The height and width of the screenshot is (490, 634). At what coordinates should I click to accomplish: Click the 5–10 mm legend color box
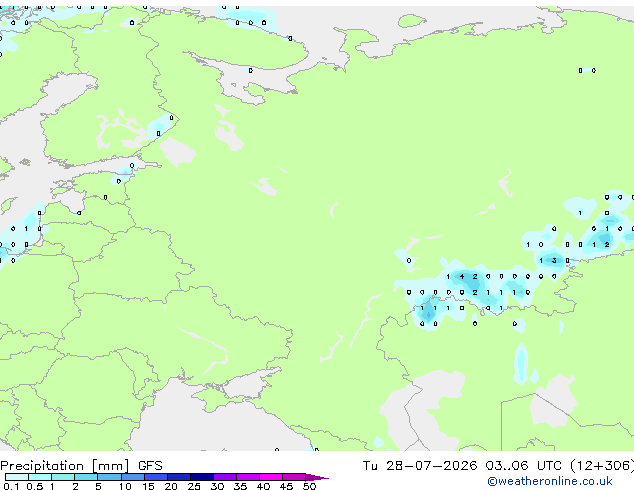pos(109,477)
